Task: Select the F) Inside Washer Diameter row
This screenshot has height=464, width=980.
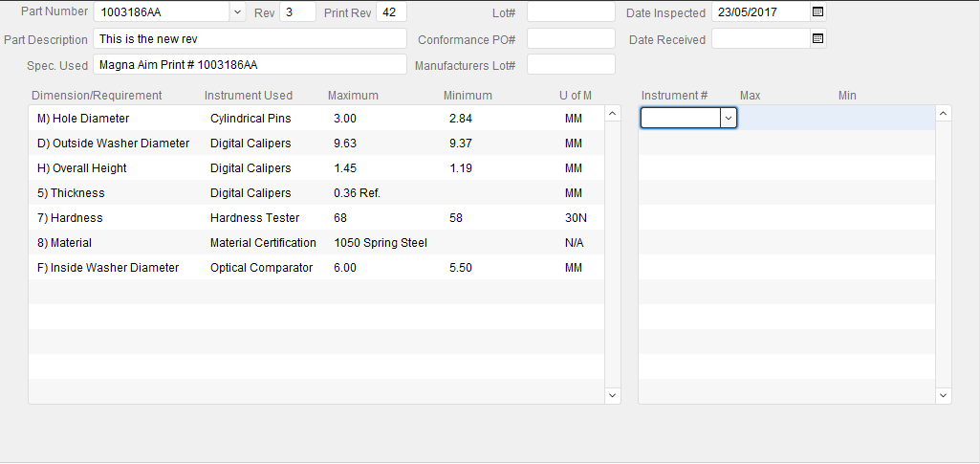Action: pyautogui.click(x=316, y=268)
